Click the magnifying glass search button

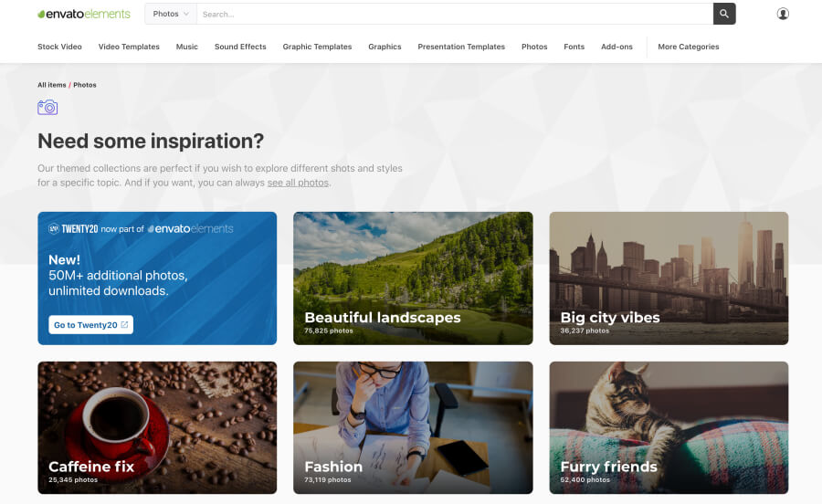click(723, 14)
